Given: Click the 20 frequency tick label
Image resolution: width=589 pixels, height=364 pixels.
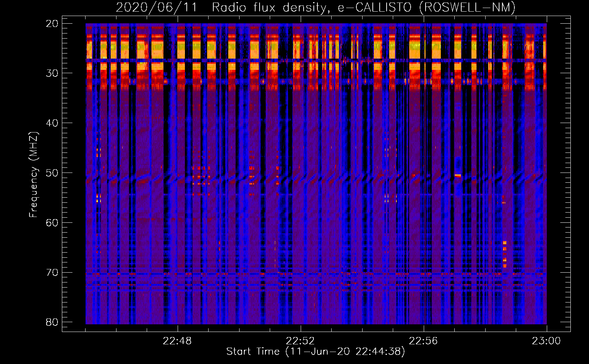Looking at the screenshot, I should (x=52, y=24).
